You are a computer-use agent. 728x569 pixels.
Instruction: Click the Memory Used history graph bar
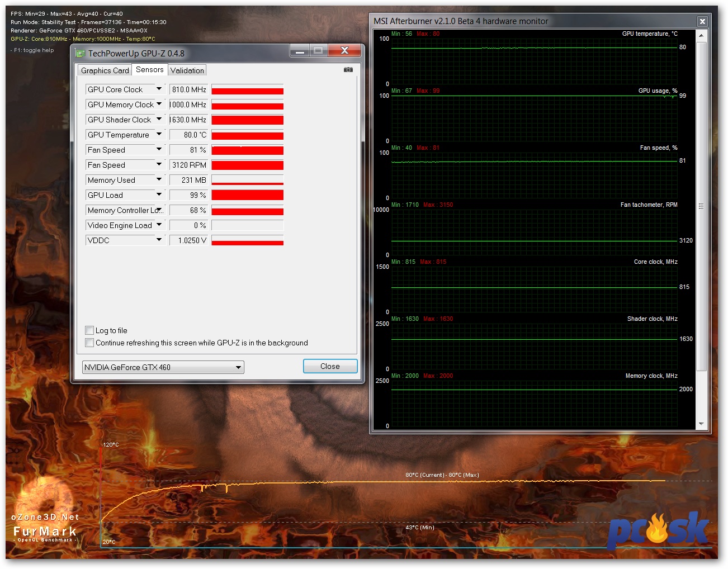click(248, 180)
